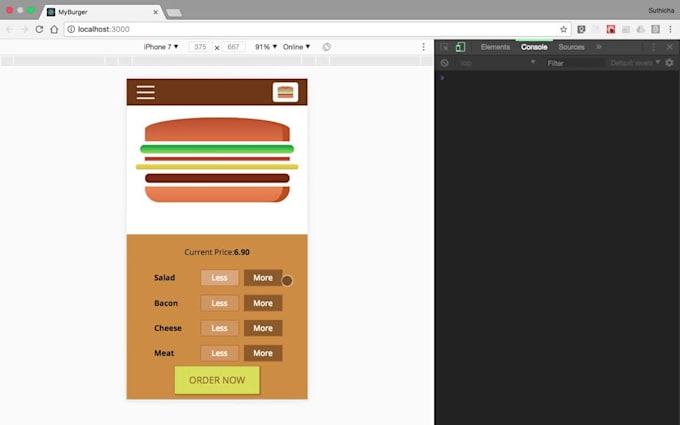
Task: Open a new browser tab
Action: click(x=174, y=13)
